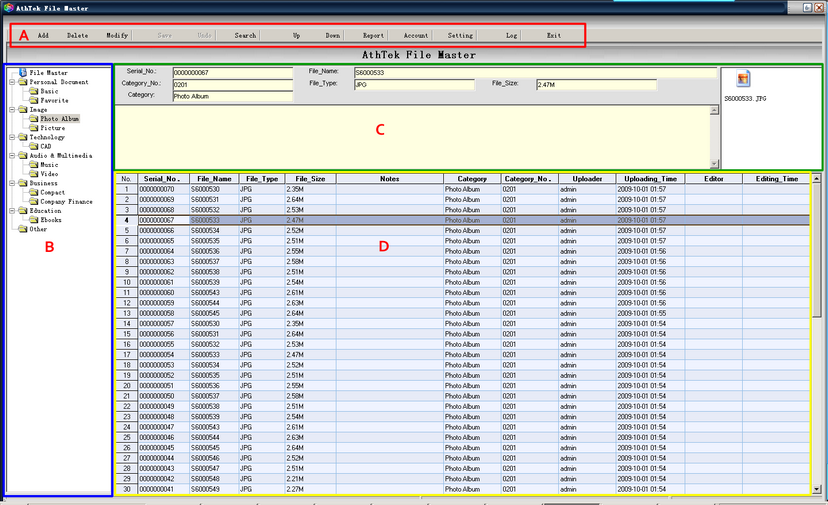
Task: Open the Music folder
Action: click(50, 164)
